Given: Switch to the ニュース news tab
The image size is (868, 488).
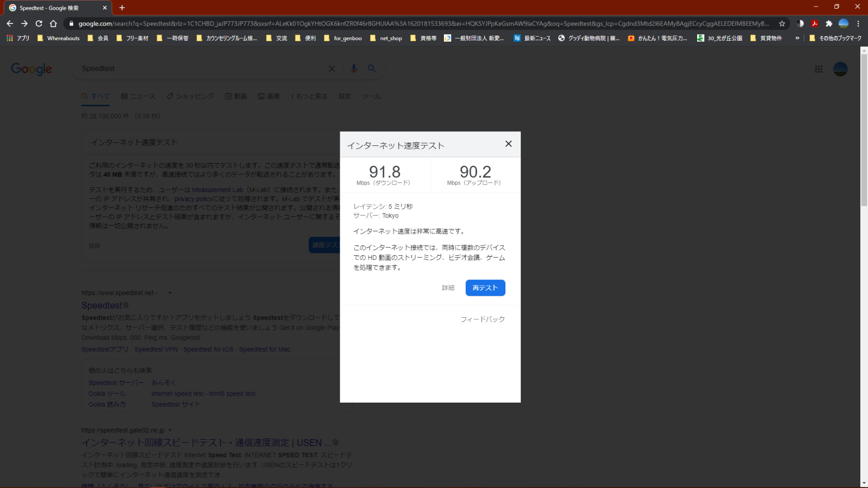Looking at the screenshot, I should (x=138, y=96).
